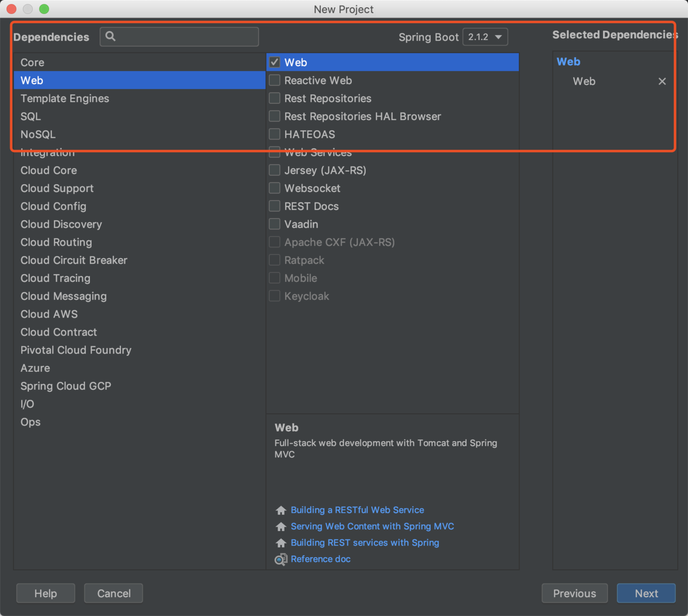
Task: Choose Cloud Circuit Breaker category
Action: (x=140, y=260)
